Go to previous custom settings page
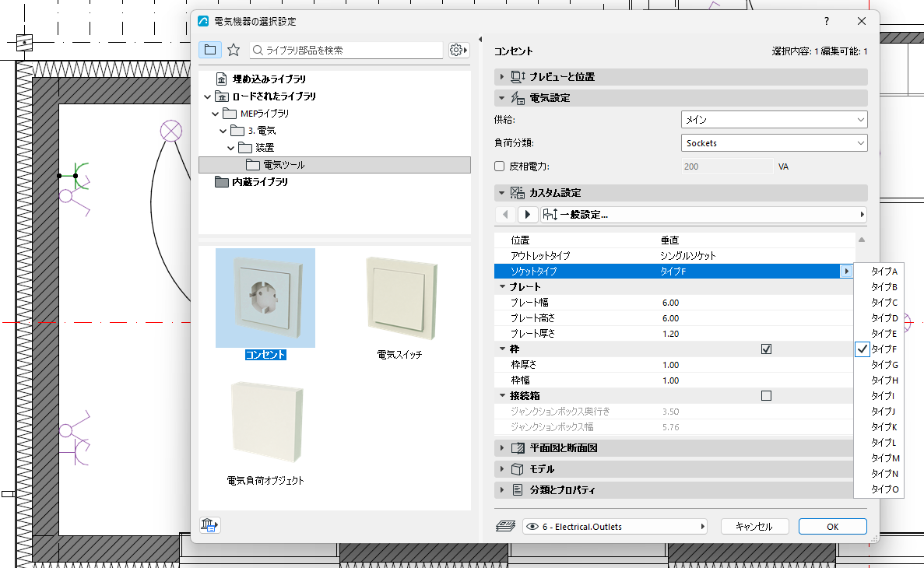The height and width of the screenshot is (568, 924). point(506,215)
